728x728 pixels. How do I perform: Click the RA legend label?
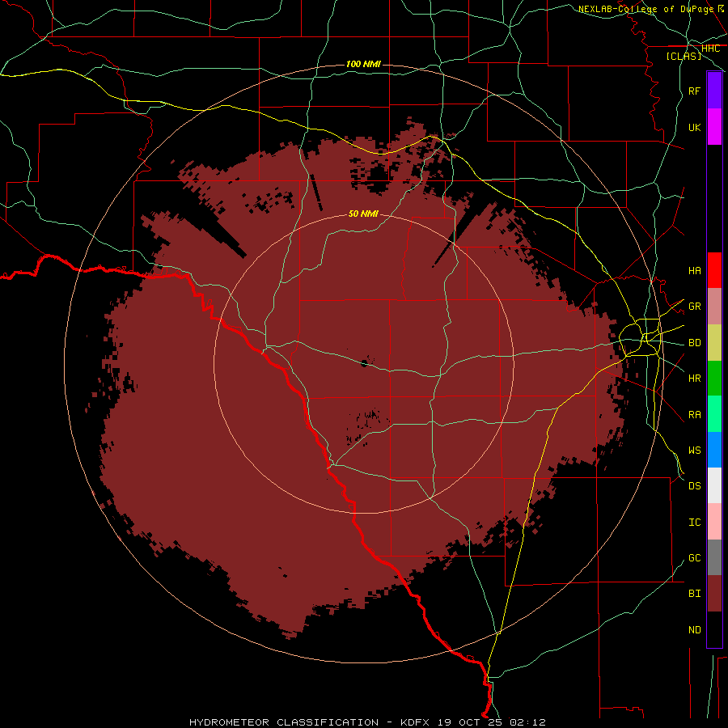pos(694,415)
